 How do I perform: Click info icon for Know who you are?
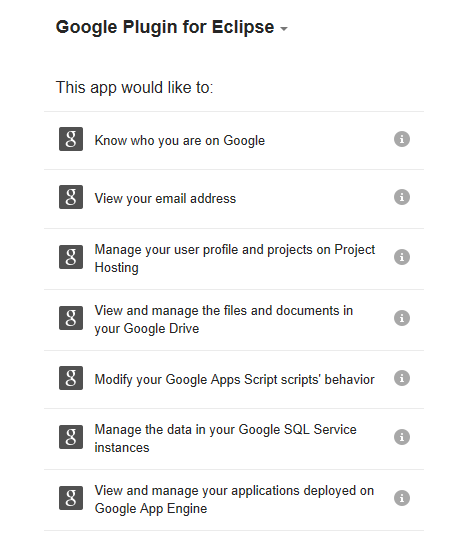(x=402, y=139)
